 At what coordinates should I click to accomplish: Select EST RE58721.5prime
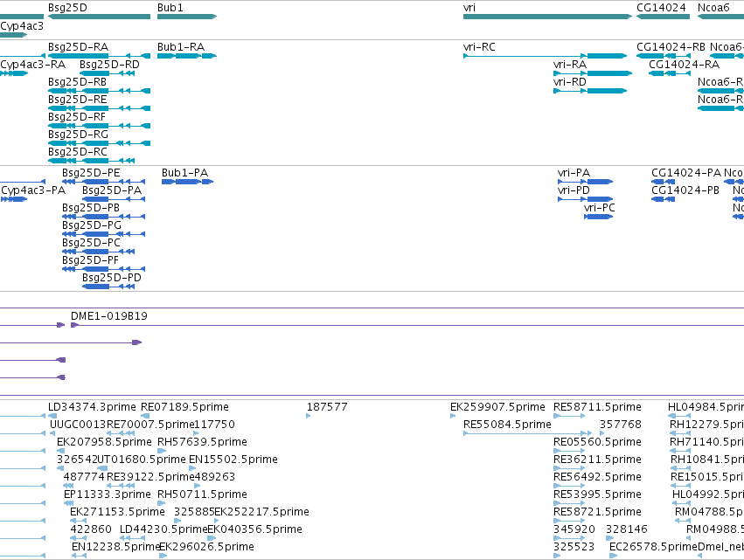(569, 521)
